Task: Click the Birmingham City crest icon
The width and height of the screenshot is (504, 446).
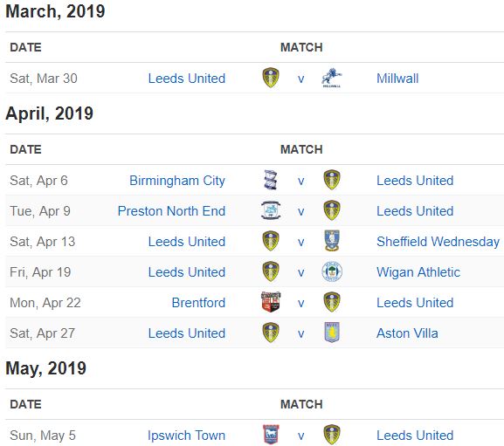Action: (x=271, y=180)
